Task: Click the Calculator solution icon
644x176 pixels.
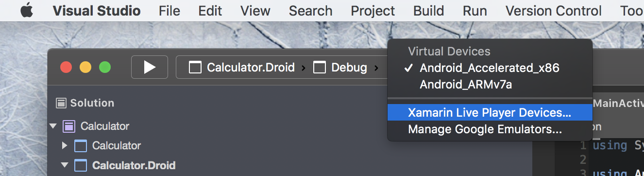Action: (69, 126)
